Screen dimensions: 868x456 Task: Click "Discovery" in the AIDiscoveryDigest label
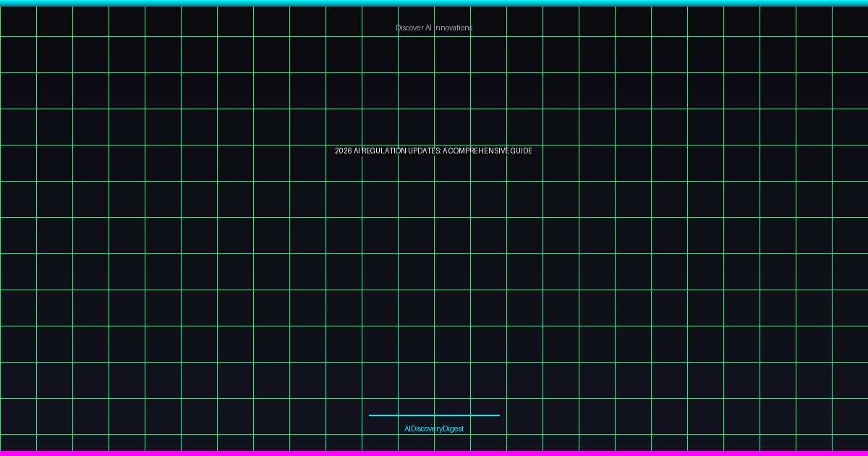click(427, 429)
